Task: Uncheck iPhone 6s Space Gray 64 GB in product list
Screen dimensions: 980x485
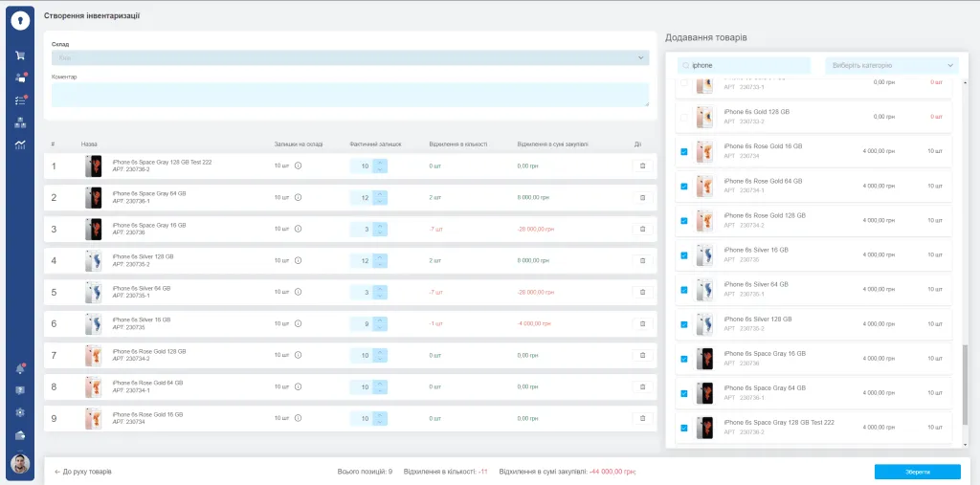Action: click(683, 393)
